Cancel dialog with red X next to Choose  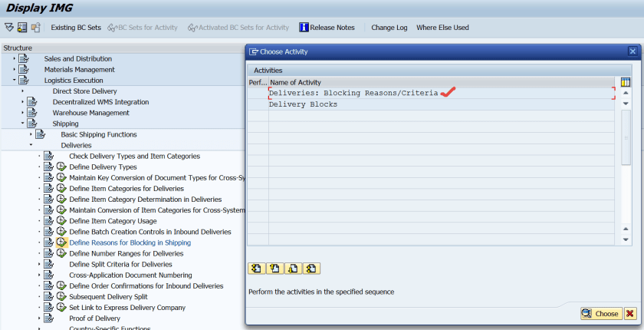coord(630,314)
